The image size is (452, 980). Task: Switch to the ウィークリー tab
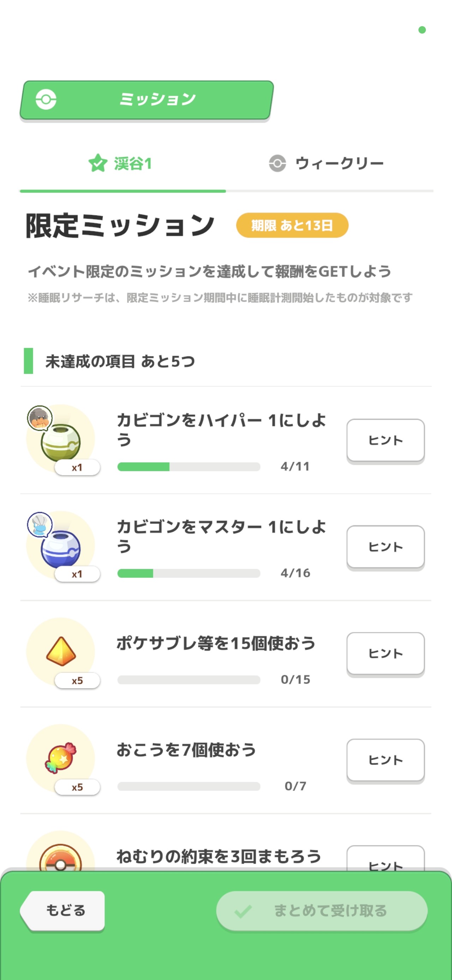327,164
